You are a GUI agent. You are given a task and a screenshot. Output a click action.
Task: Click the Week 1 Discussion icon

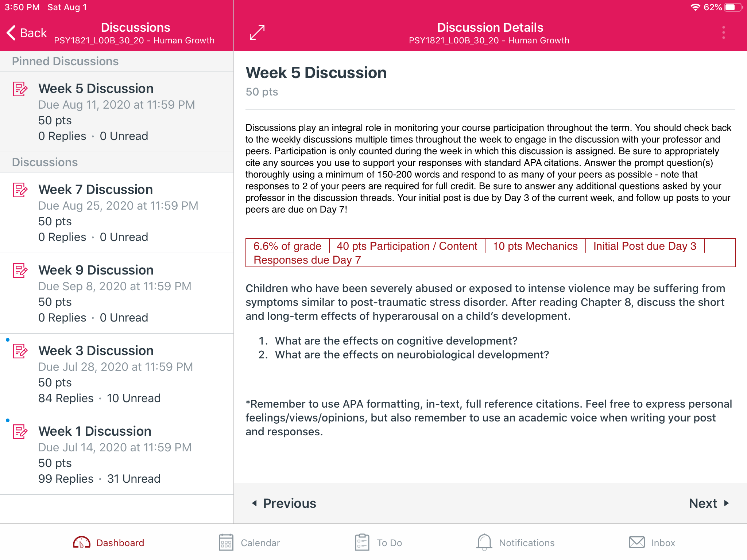click(x=20, y=432)
